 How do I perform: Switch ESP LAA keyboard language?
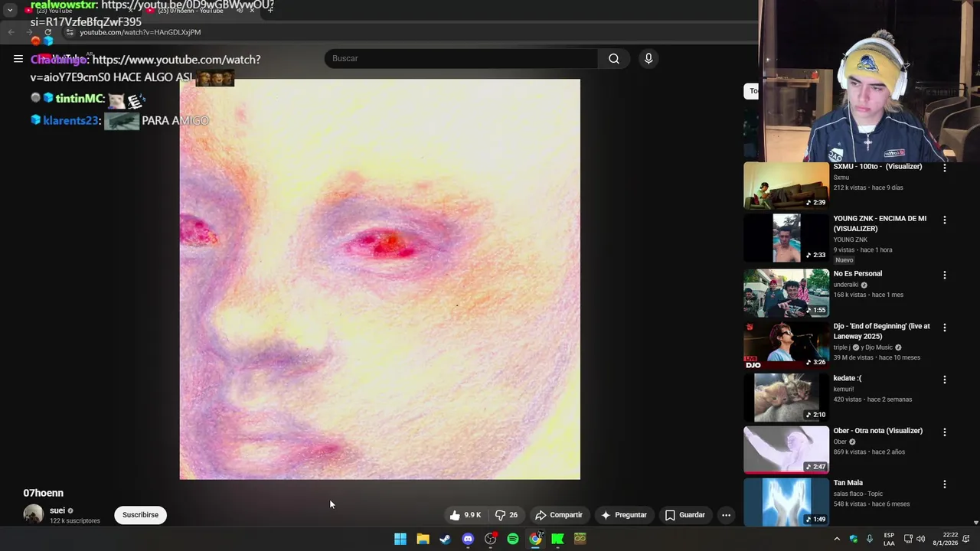point(889,539)
